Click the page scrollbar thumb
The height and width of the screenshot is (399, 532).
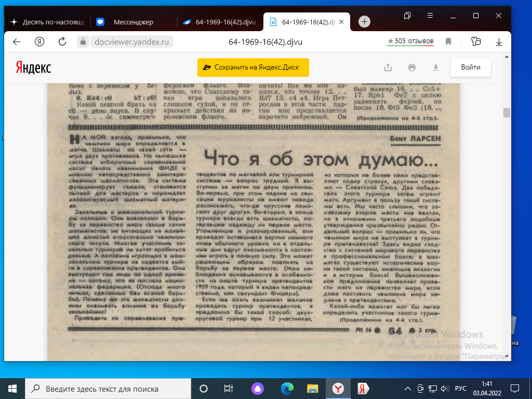point(507,112)
